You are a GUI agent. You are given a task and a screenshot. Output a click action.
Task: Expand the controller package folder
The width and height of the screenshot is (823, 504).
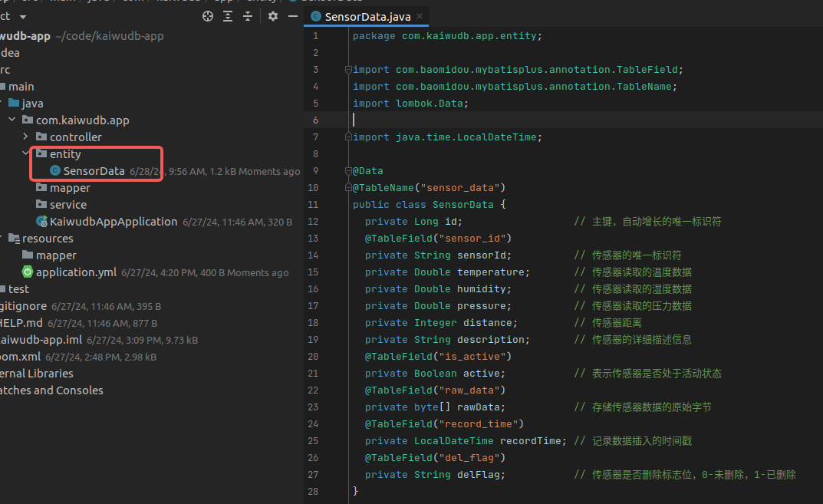click(x=26, y=137)
